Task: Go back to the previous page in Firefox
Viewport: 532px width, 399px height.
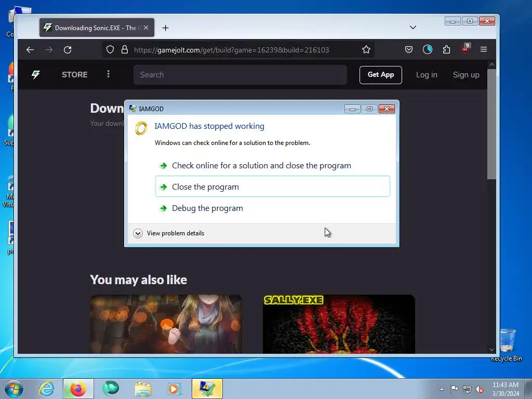Action: (x=30, y=50)
